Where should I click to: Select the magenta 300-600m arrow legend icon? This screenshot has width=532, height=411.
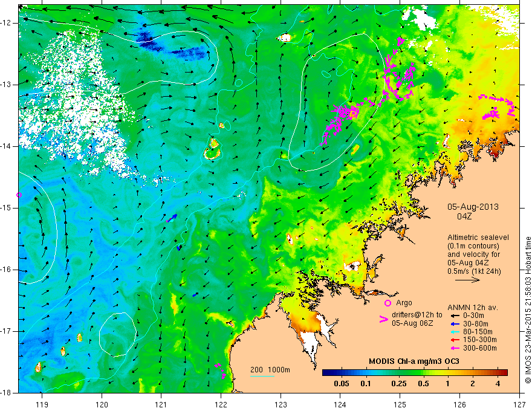tap(455, 348)
